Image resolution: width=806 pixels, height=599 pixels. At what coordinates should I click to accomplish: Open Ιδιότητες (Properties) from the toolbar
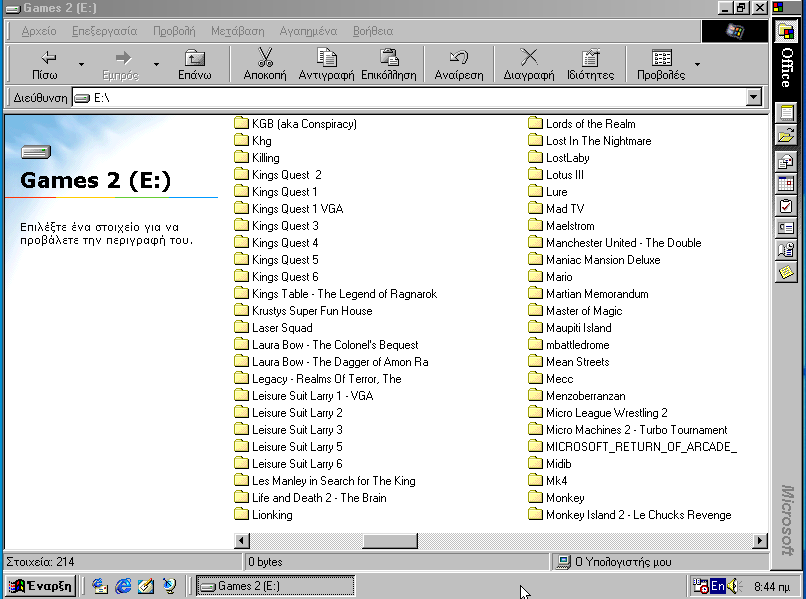tap(590, 58)
